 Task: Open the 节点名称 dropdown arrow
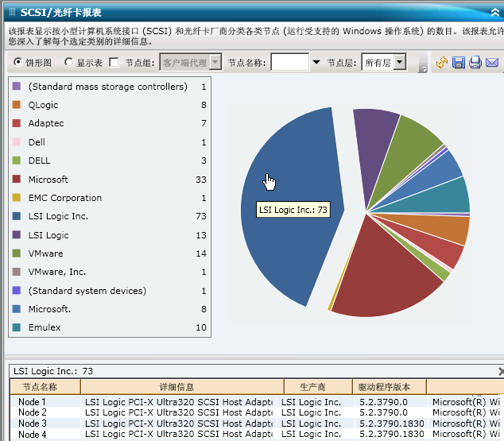316,62
